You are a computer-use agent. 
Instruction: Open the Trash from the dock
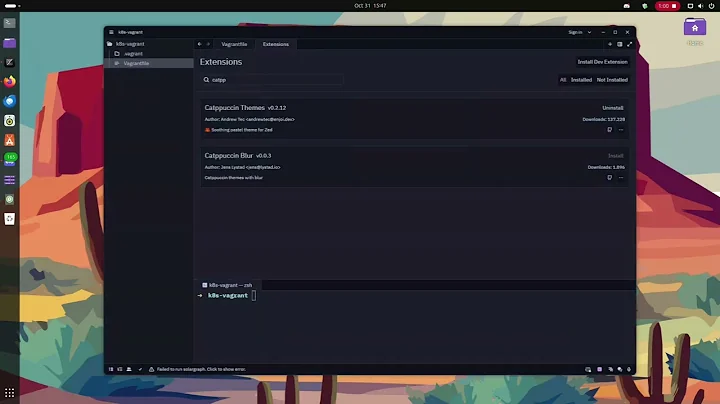point(10,219)
